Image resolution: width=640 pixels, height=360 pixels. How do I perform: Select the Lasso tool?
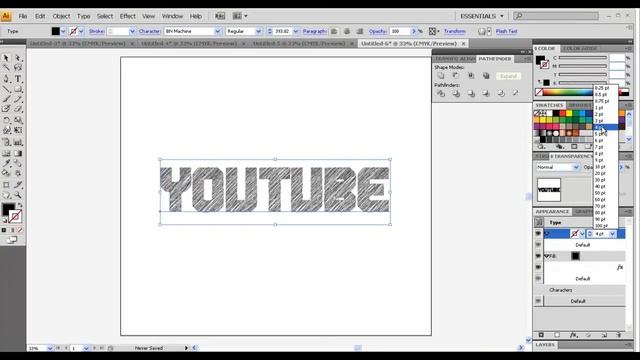(x=18, y=67)
